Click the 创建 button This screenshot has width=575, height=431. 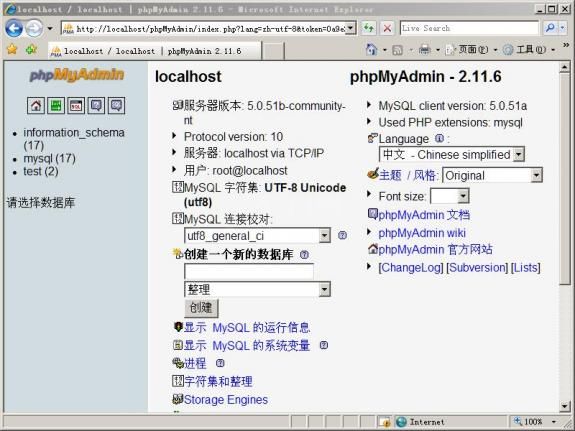pos(201,308)
